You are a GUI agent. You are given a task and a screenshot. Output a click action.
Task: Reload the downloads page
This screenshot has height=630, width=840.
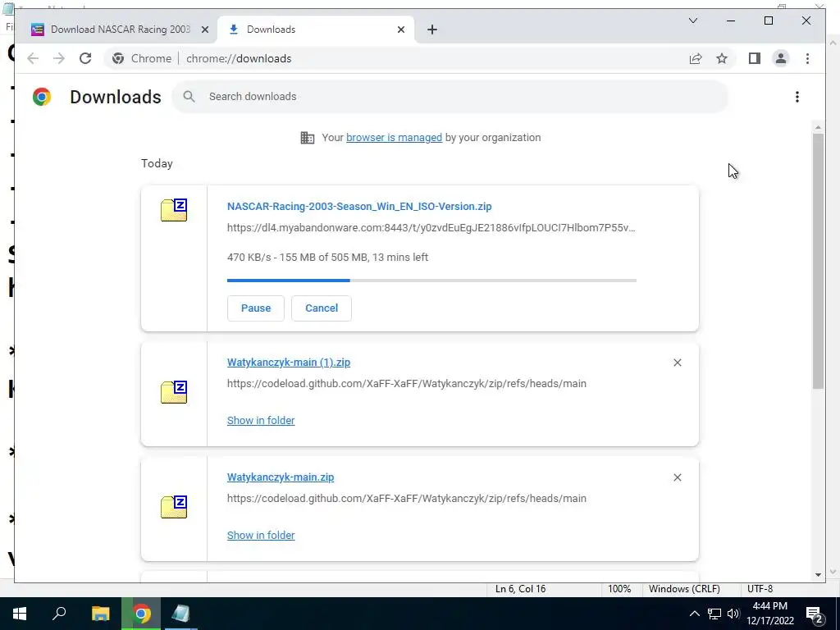pyautogui.click(x=85, y=58)
